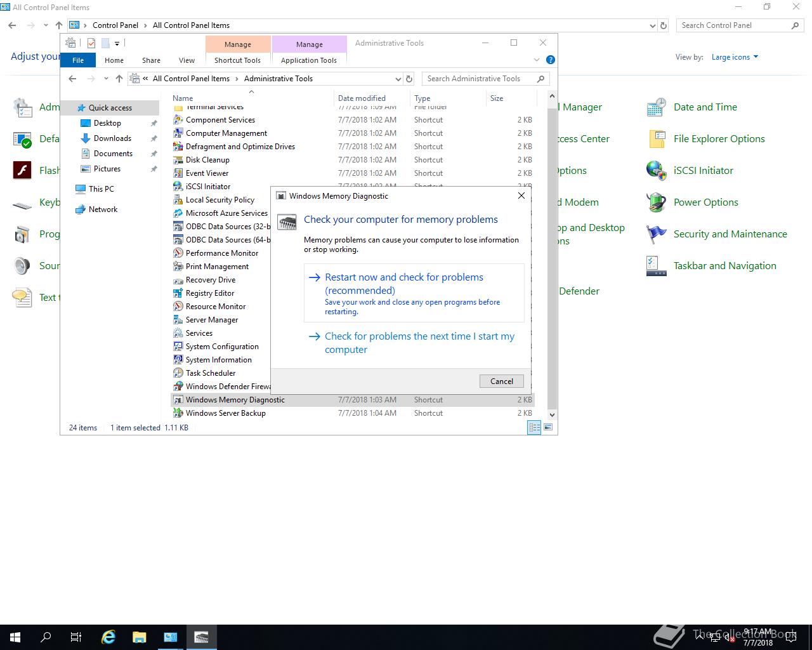Image resolution: width=812 pixels, height=650 pixels.
Task: Open Power Options in Control Panel
Action: (692, 202)
